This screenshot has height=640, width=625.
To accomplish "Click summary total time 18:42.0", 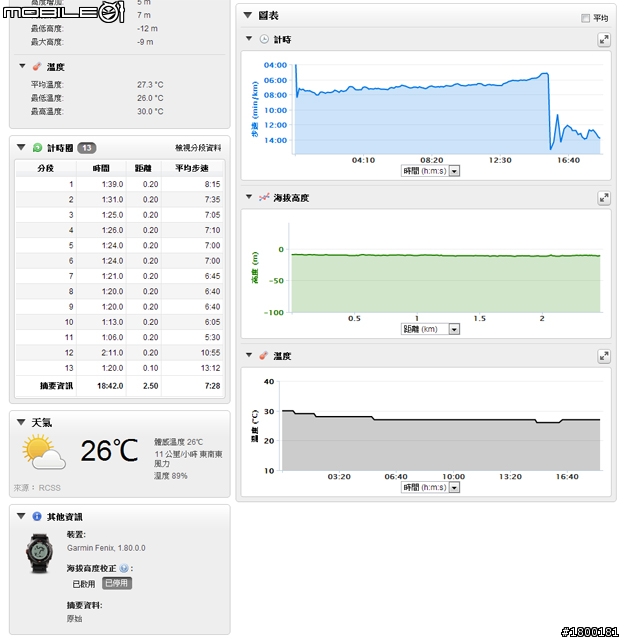I will point(110,386).
